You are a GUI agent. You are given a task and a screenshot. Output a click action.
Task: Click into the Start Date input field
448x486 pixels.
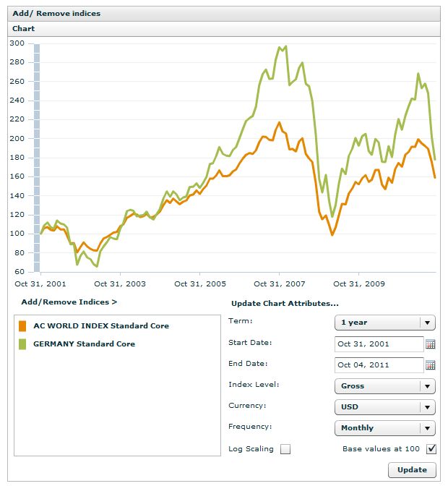click(379, 344)
